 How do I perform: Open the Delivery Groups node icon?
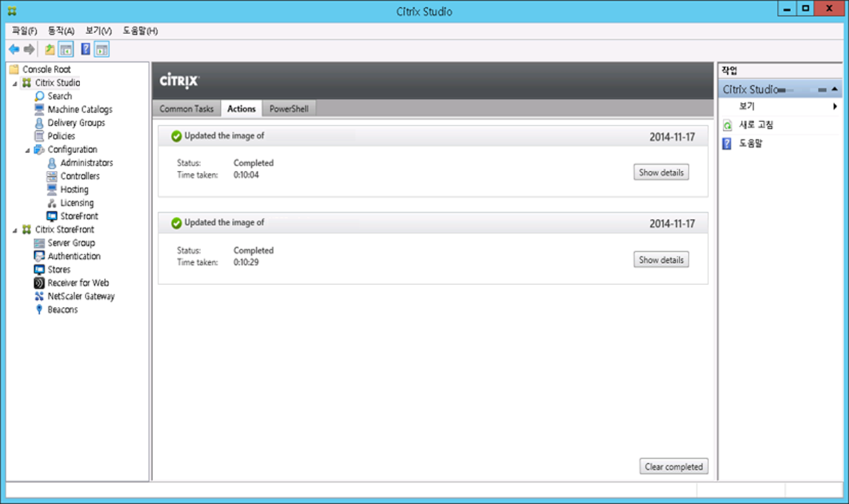click(x=40, y=123)
